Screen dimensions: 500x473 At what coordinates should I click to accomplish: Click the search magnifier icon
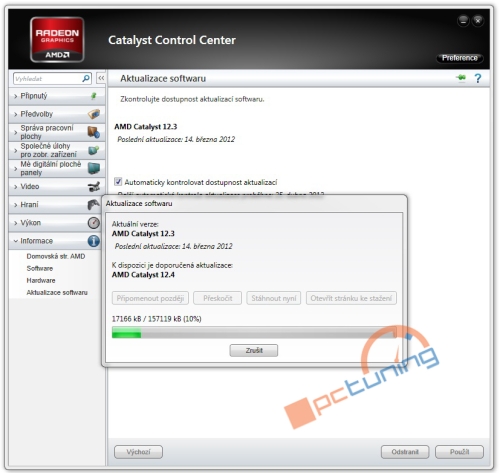[86, 78]
